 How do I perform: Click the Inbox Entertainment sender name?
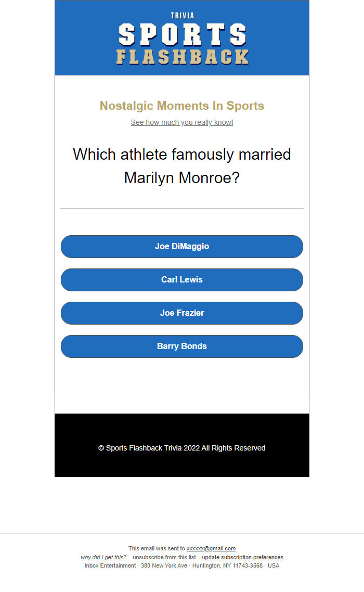[110, 565]
